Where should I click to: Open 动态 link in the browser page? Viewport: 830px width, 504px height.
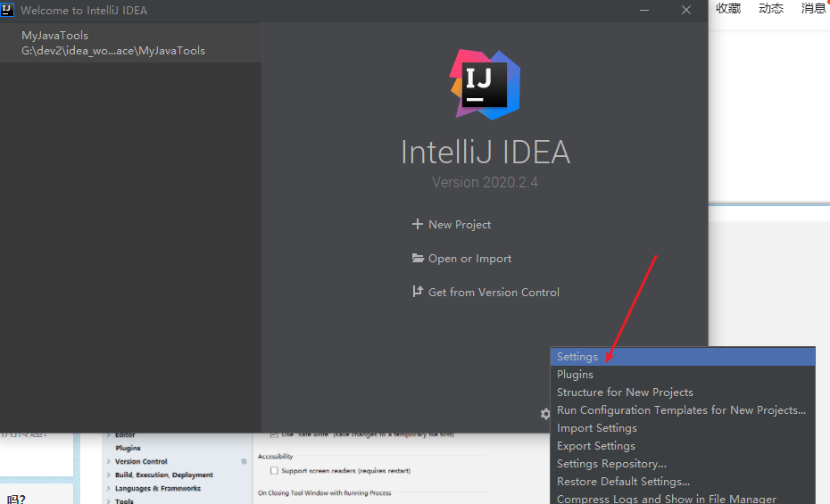pyautogui.click(x=771, y=8)
